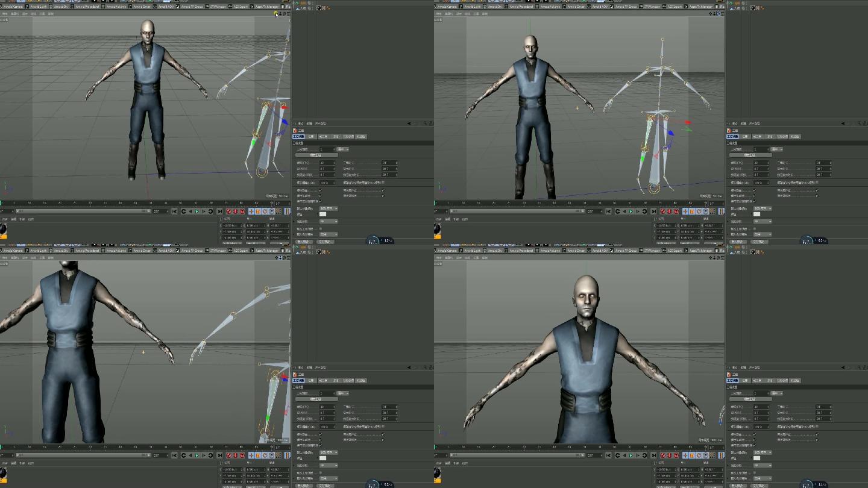Toggle point-level animation icon in top-right screenshot
The image size is (868, 488).
(712, 211)
